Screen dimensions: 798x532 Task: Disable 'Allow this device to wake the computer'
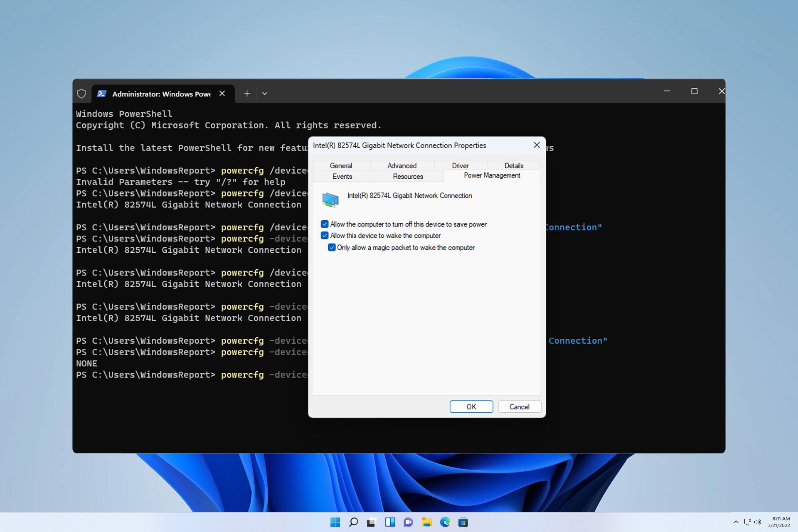pos(325,235)
